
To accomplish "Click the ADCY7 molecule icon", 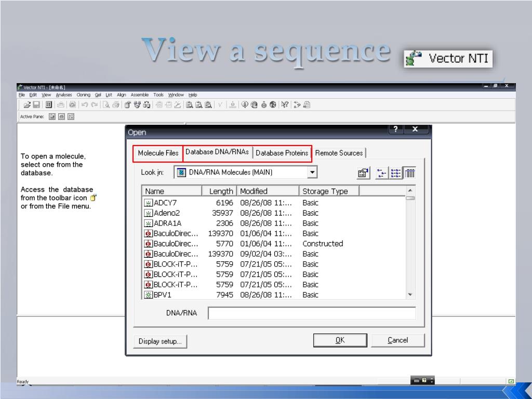I will click(148, 203).
